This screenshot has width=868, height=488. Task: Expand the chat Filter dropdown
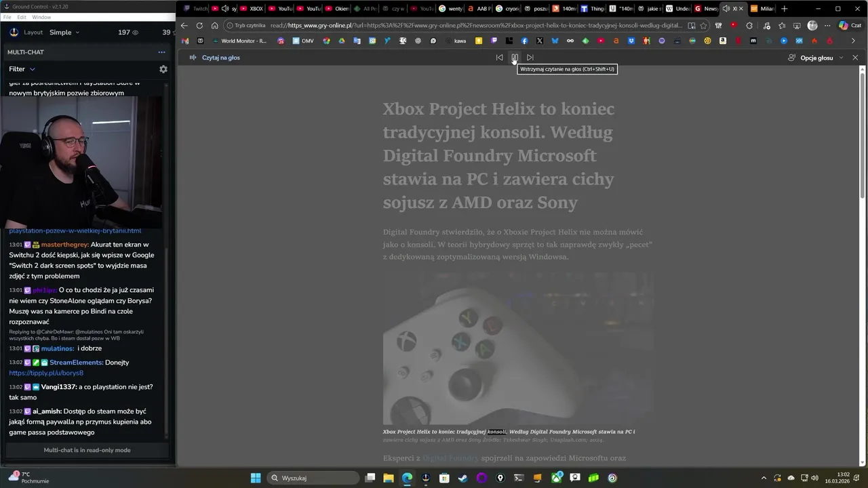pos(22,69)
